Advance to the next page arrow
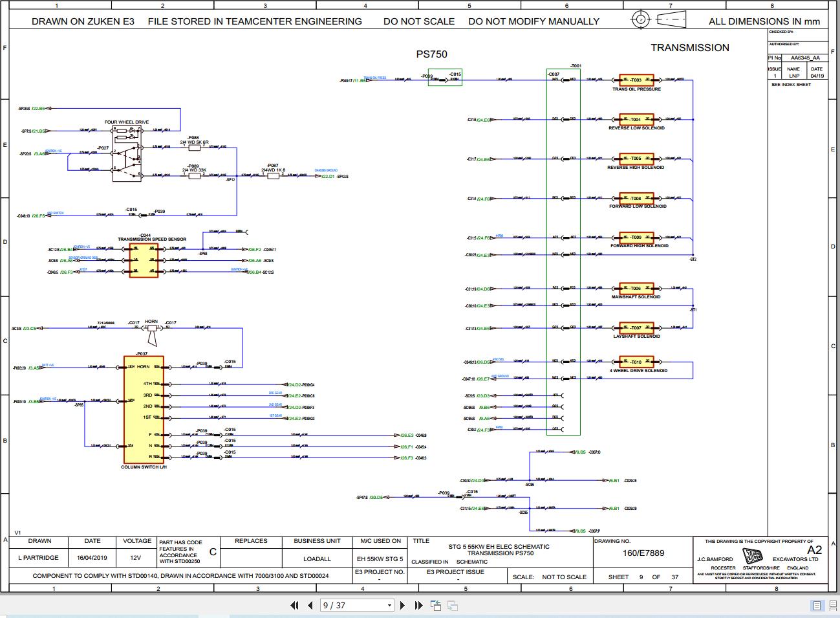This screenshot has width=840, height=618. pos(403,605)
